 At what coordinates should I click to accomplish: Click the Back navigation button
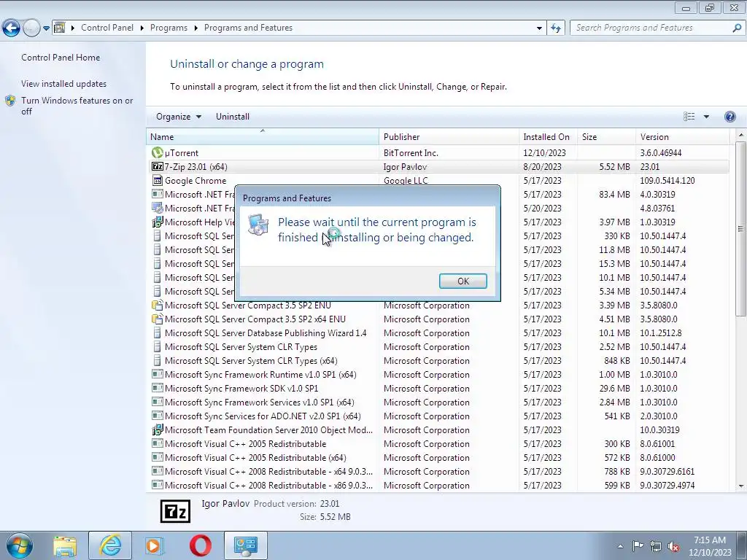coord(12,28)
